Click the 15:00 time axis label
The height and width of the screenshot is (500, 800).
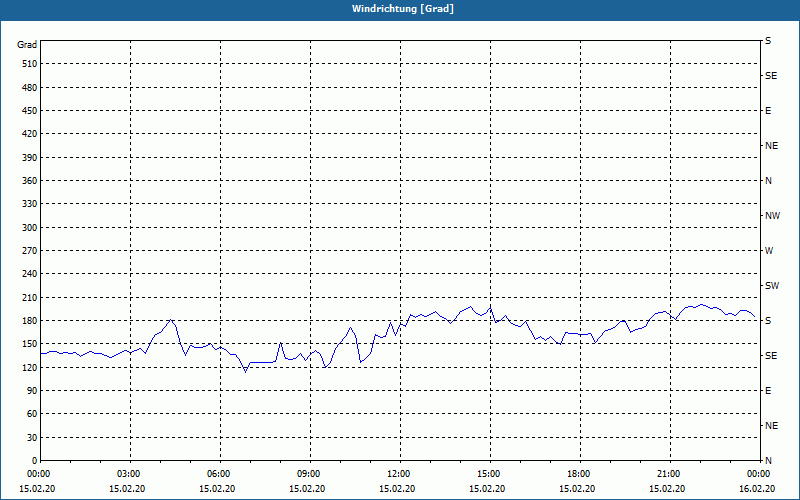click(x=490, y=474)
